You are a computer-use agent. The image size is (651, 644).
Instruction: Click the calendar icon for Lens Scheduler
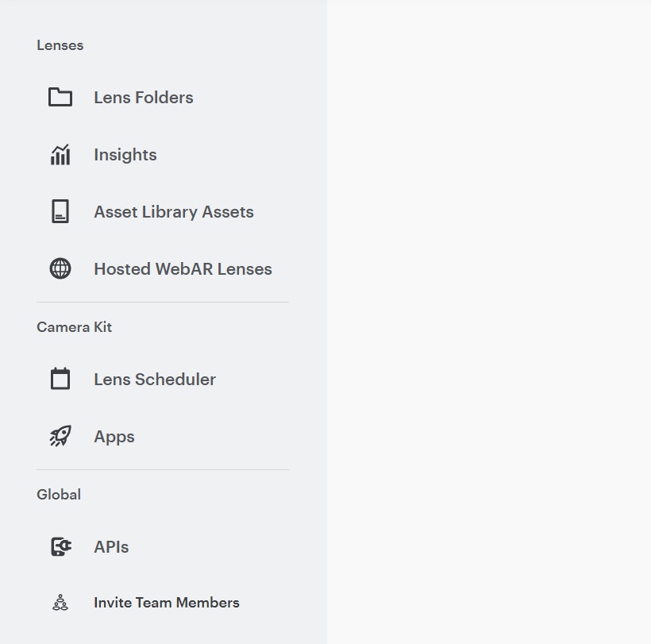[60, 378]
